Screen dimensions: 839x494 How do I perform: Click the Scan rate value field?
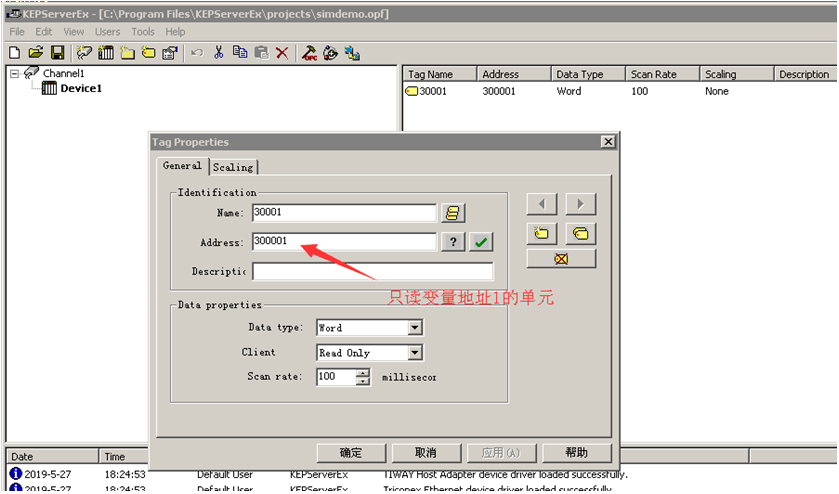coord(336,377)
